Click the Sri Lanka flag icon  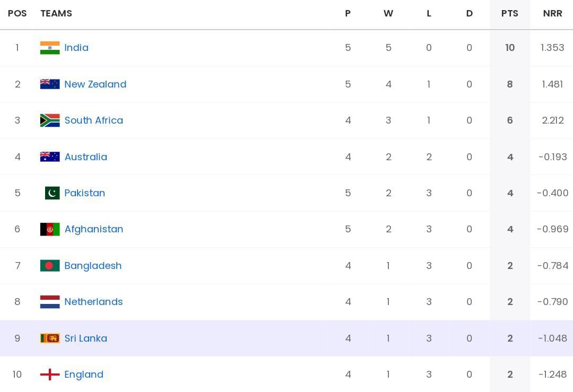tap(49, 338)
